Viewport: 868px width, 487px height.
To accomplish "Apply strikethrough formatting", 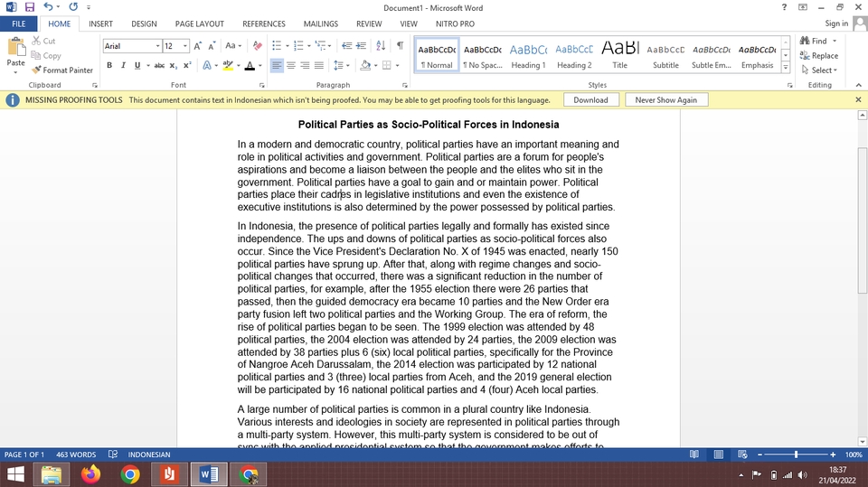I will point(159,65).
